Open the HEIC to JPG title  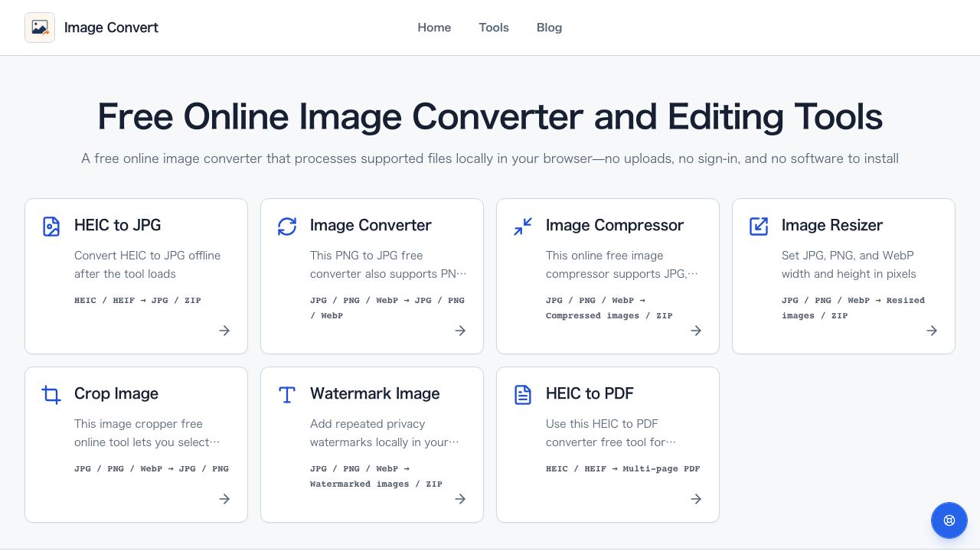tap(117, 225)
